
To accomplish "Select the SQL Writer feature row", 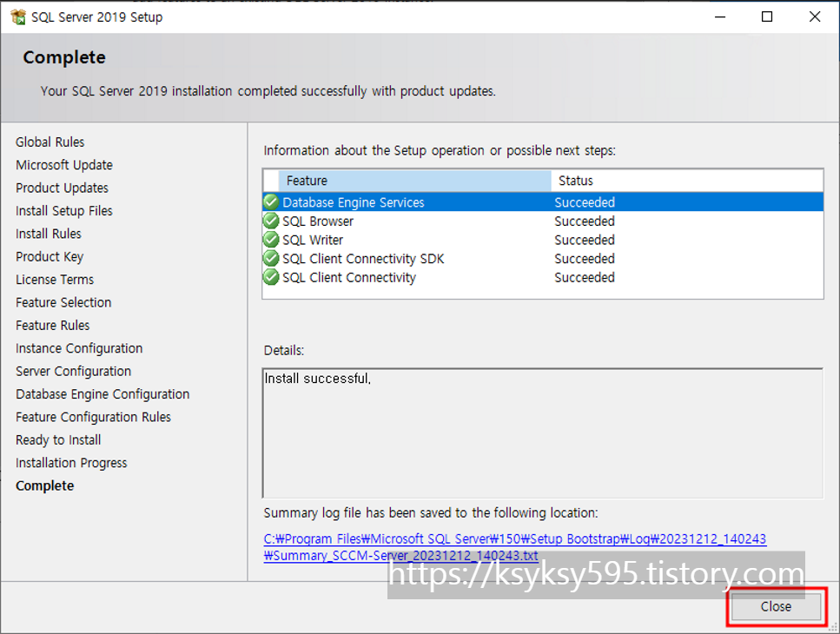I will tap(543, 240).
